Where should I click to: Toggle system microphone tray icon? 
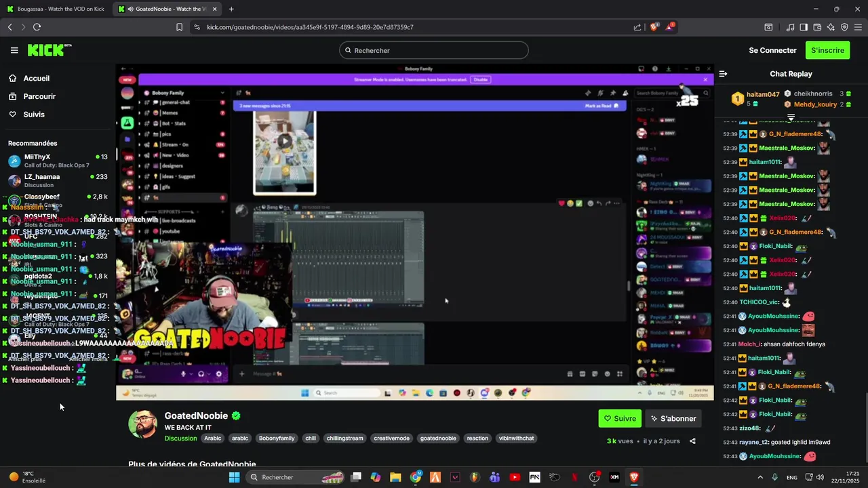pyautogui.click(x=774, y=477)
